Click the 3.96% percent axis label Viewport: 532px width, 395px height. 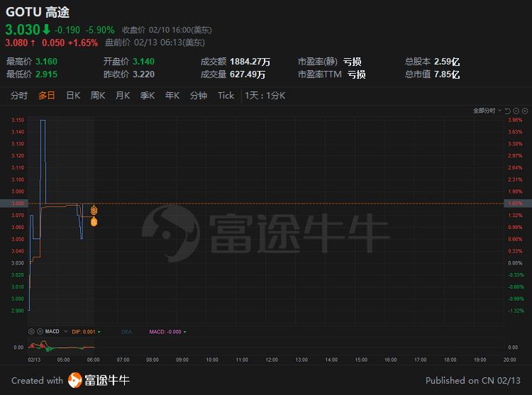tap(515, 120)
